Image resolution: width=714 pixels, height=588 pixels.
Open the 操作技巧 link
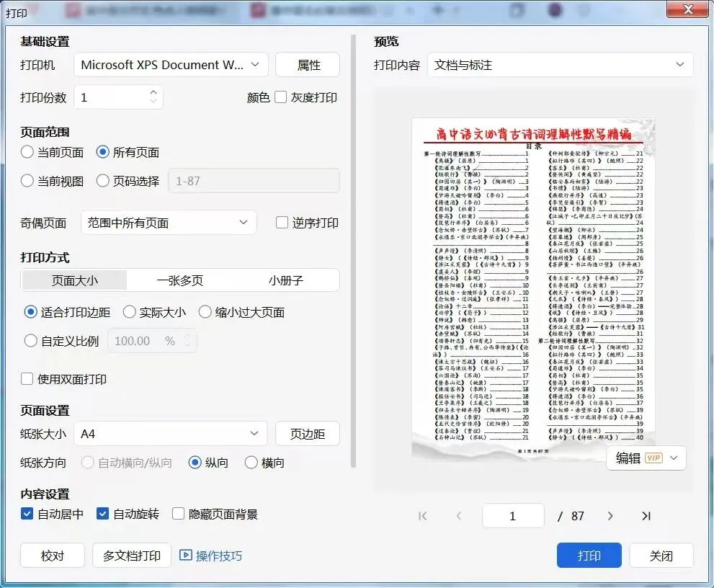[218, 556]
